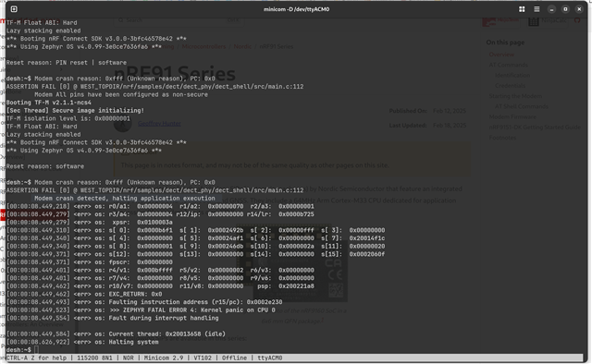Open 'Geoffrey Hunter' author link in background page

click(159, 124)
